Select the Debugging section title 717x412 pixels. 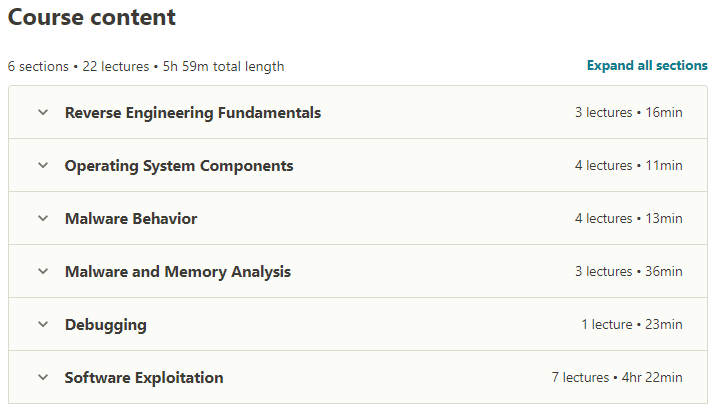(106, 325)
